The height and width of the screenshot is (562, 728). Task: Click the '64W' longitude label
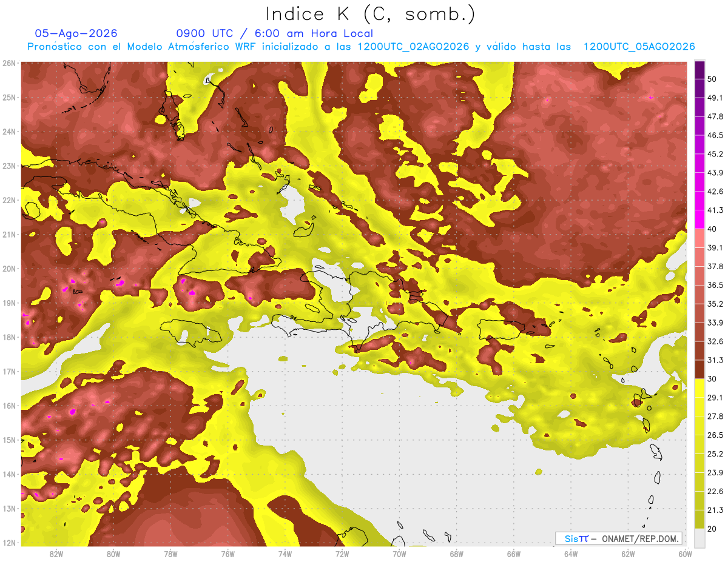tap(570, 554)
